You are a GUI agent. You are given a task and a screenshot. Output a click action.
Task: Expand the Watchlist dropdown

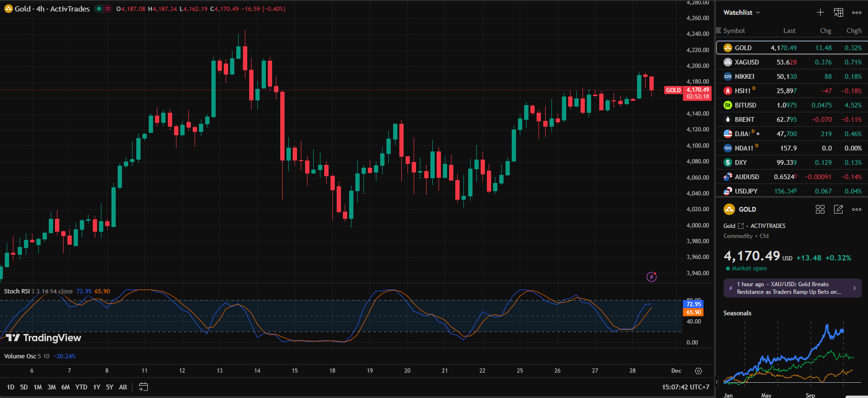741,12
